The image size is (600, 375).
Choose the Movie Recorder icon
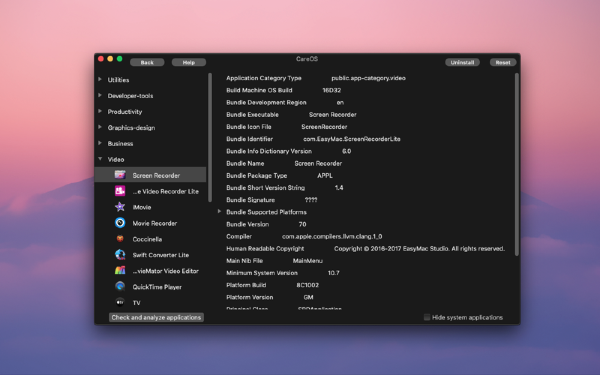click(120, 223)
